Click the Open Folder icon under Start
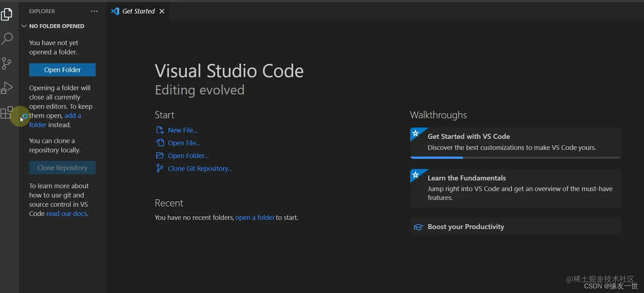Viewport: 644px width, 293px height. click(160, 156)
